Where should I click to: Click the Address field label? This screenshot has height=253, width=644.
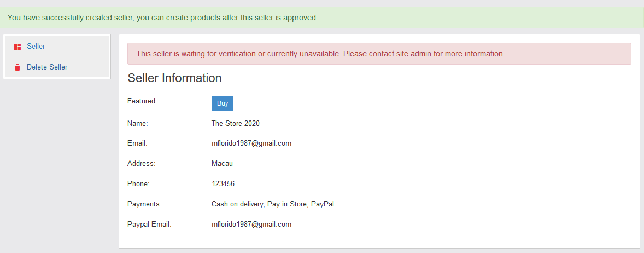tap(142, 164)
